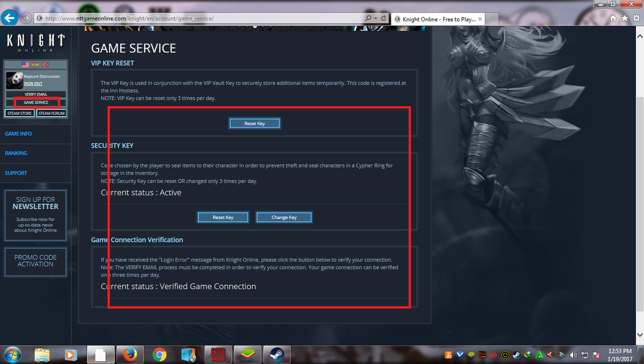
Task: Click Show Desktop strip on taskbar
Action: point(640,355)
